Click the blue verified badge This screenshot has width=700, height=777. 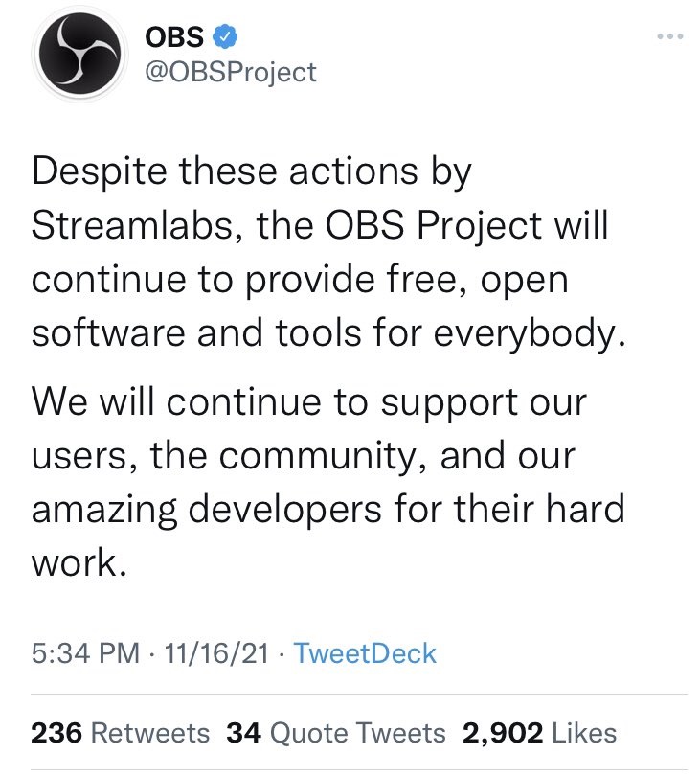[x=225, y=37]
